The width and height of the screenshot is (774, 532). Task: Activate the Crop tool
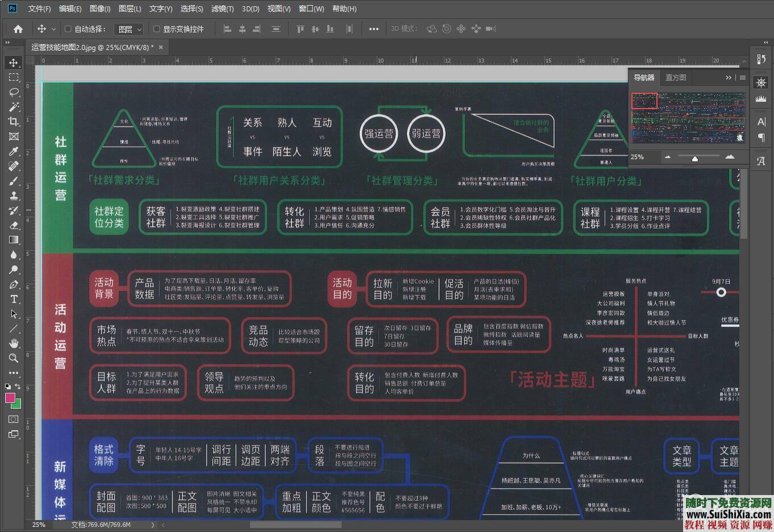(x=14, y=122)
